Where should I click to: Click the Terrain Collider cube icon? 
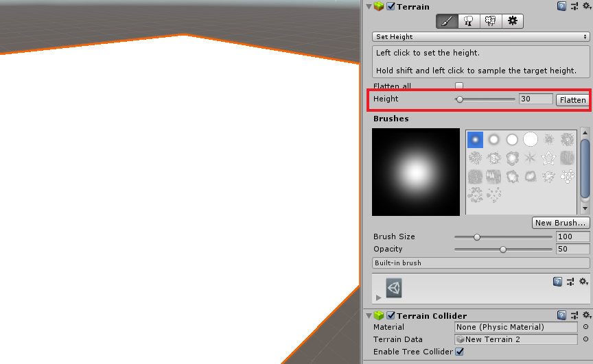pos(379,315)
